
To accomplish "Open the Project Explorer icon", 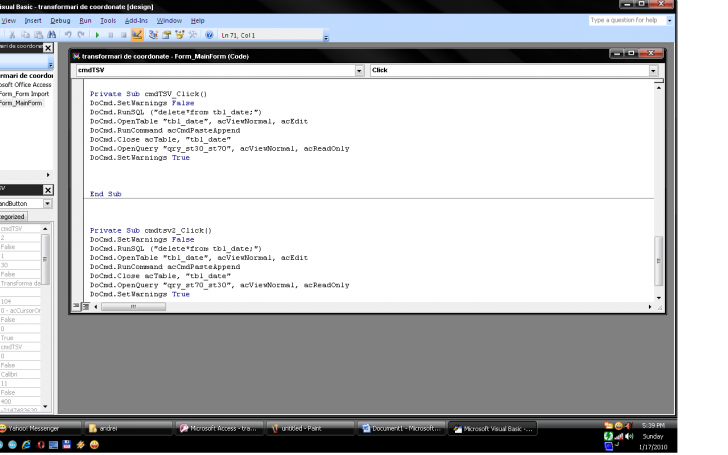I will pyautogui.click(x=153, y=35).
